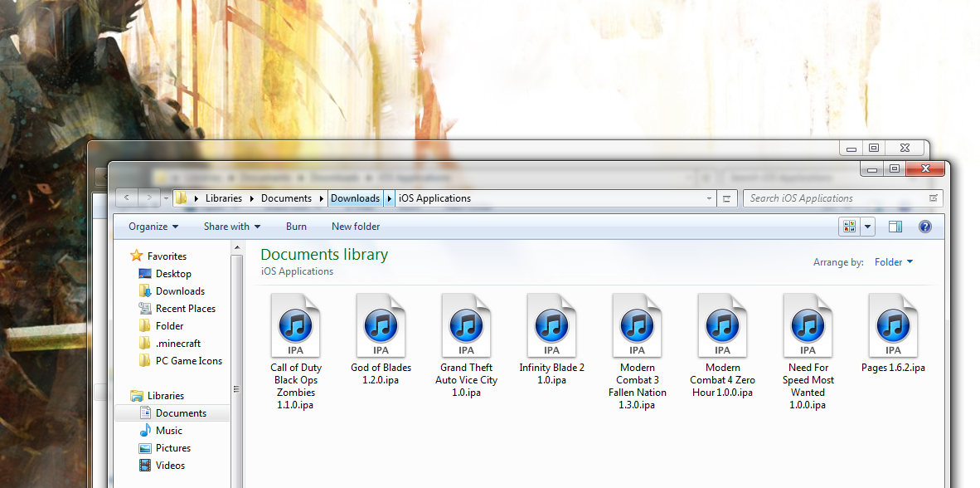Open the Organize dropdown menu

153,227
